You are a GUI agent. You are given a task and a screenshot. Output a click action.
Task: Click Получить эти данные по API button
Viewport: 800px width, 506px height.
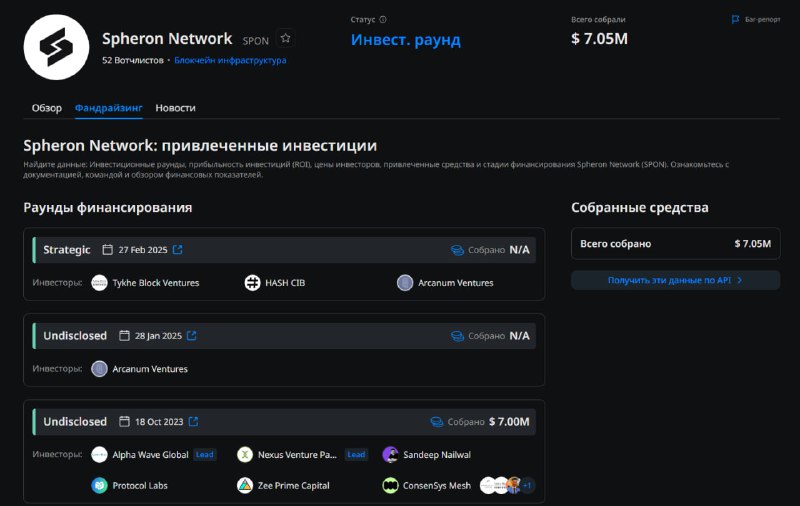[x=676, y=280]
